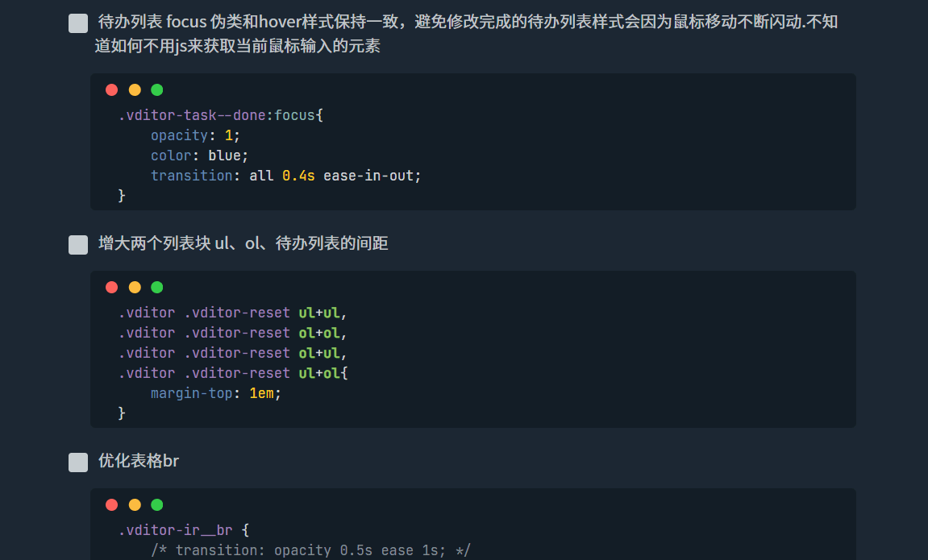Click the green dot on the first code block
928x560 pixels.
(156, 89)
